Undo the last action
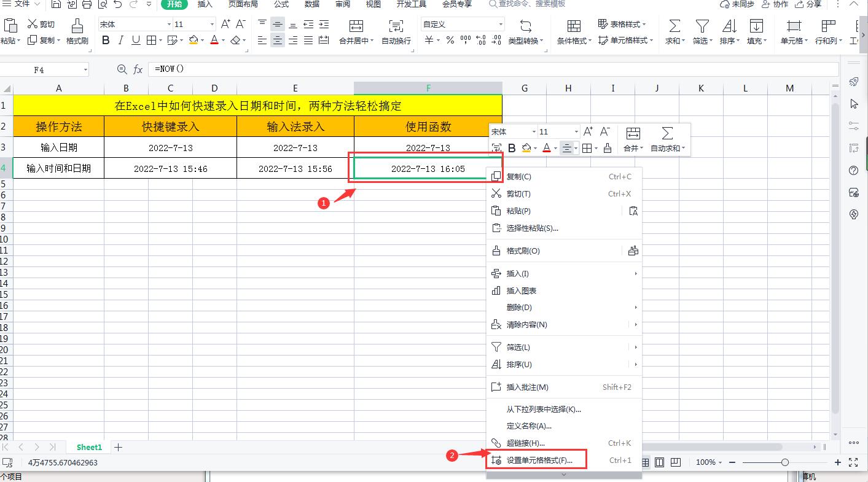 click(x=117, y=4)
